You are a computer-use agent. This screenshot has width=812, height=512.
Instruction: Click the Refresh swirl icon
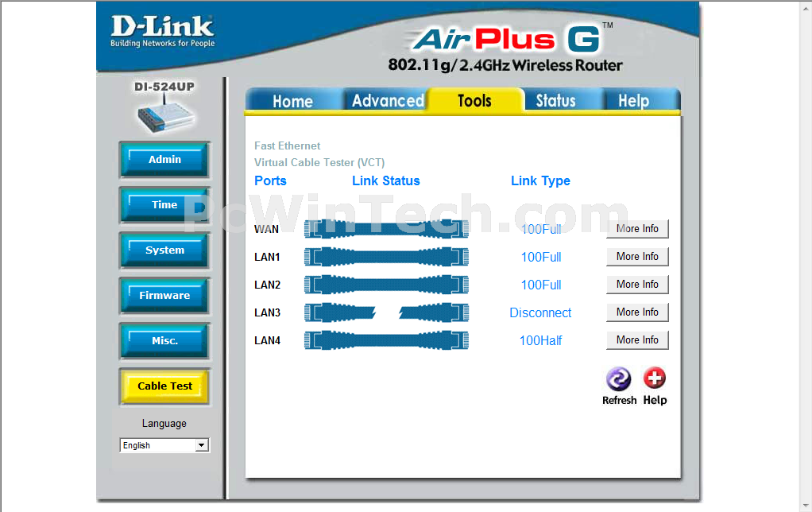point(619,378)
